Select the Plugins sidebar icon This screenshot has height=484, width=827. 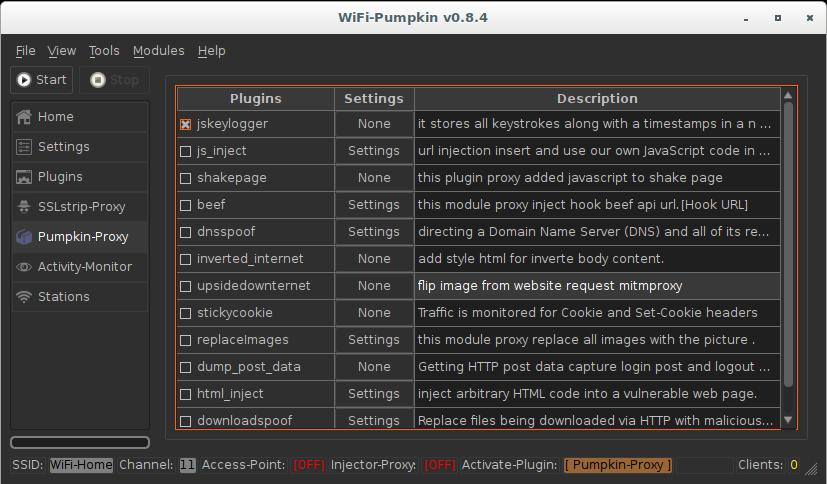(x=24, y=177)
